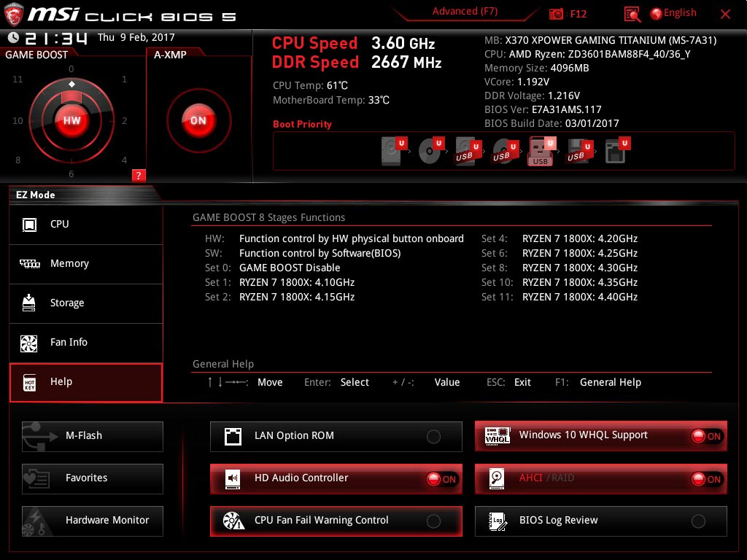Select the Storage sidebar item
The width and height of the screenshot is (747, 560).
pyautogui.click(x=86, y=304)
